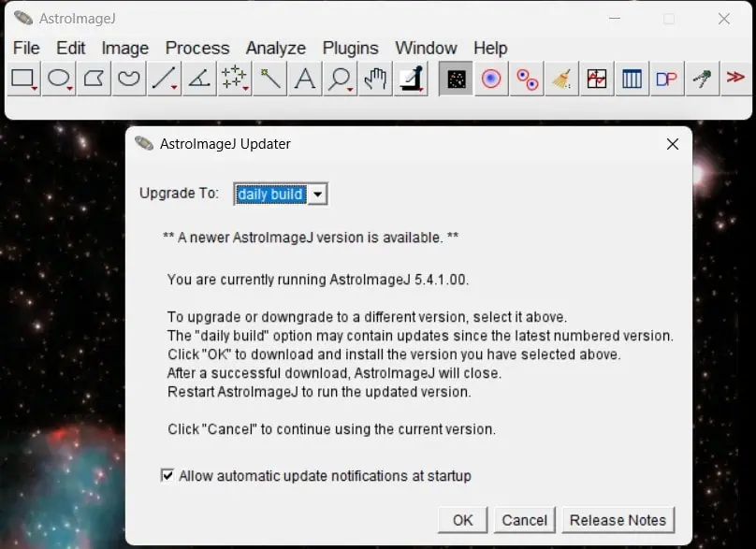
Task: Expand the Upgrade To dropdown arrow
Action: click(317, 195)
